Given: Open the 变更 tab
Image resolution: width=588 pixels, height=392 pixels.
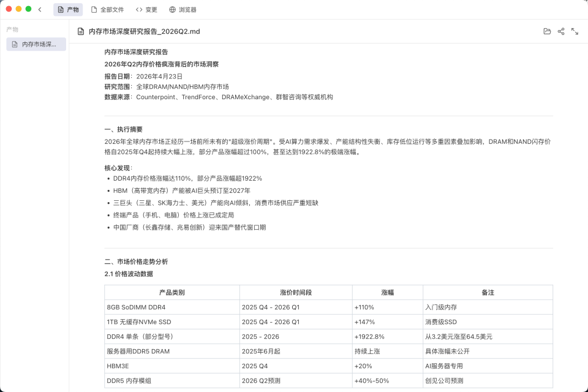Looking at the screenshot, I should tap(146, 9).
